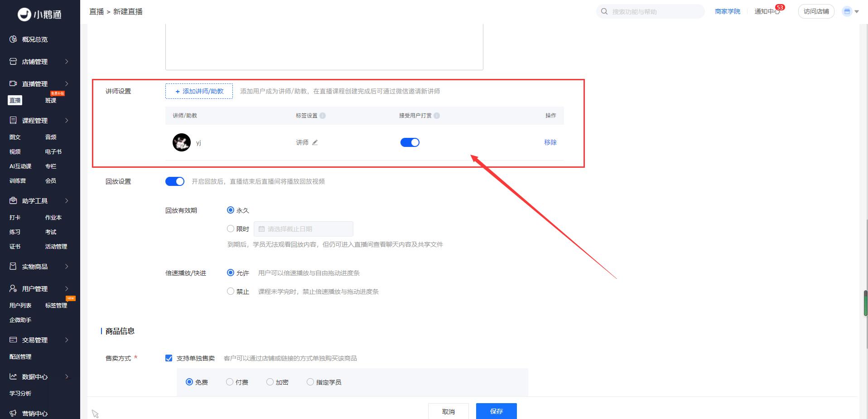Click the blue 保存 button
This screenshot has width=868, height=419.
click(x=496, y=411)
